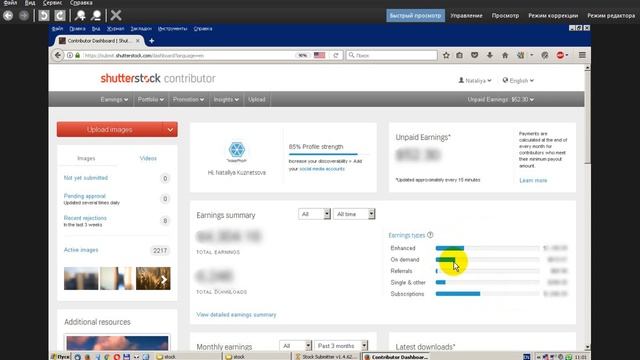The height and width of the screenshot is (360, 640).
Task: Click the first active image thumbnail
Action: tap(81, 279)
